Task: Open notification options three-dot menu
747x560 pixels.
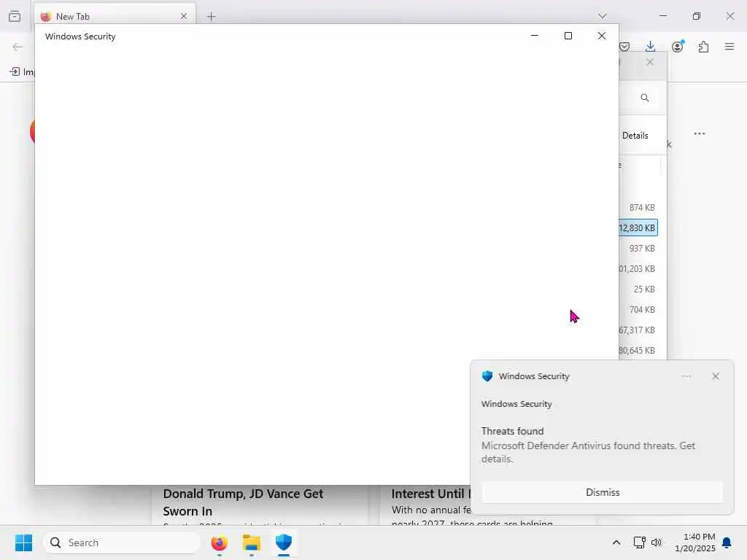Action: tap(686, 376)
